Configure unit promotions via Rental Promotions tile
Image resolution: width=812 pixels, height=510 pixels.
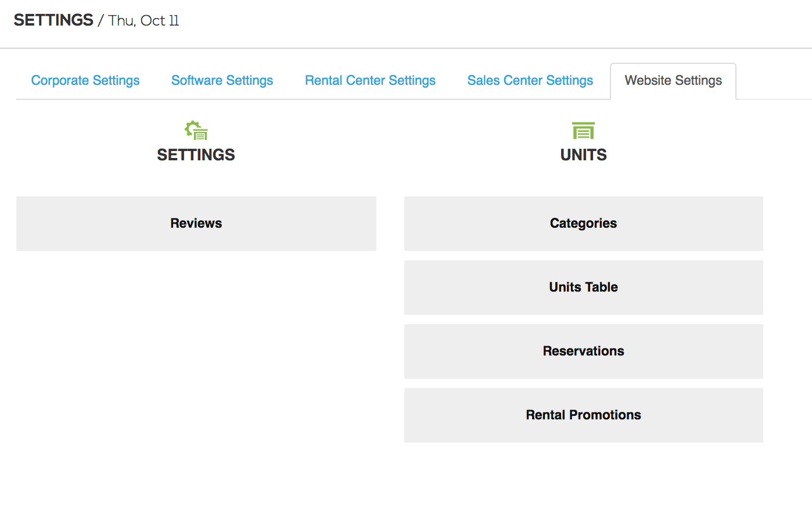point(583,415)
